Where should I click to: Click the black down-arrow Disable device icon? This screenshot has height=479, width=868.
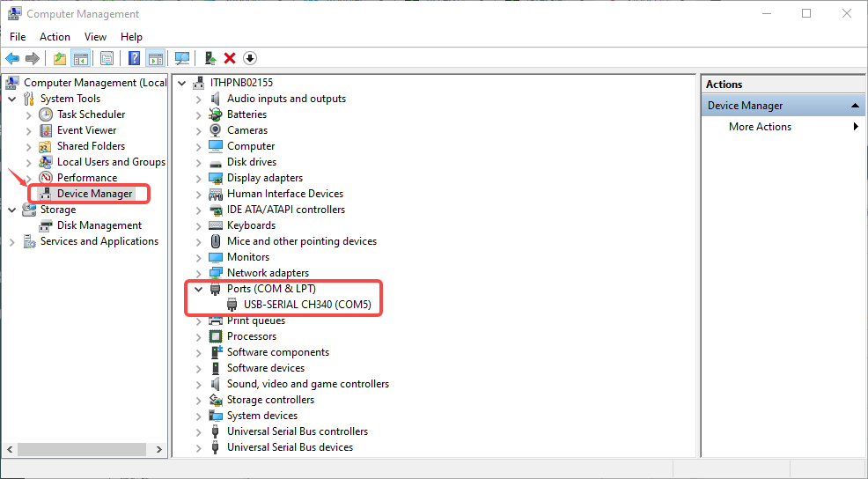(250, 58)
